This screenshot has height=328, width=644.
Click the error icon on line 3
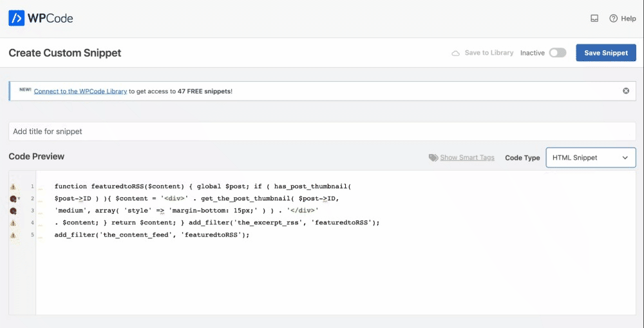13,211
